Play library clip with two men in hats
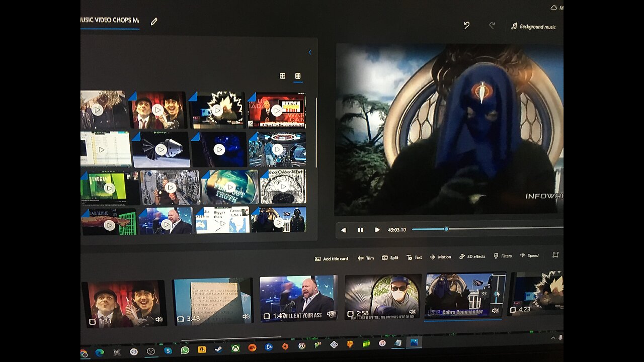Screen dimensions: 644x362 (157, 110)
